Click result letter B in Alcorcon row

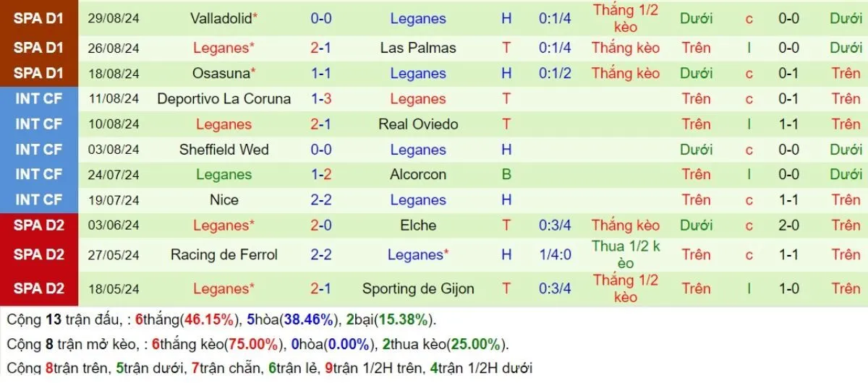(x=506, y=174)
